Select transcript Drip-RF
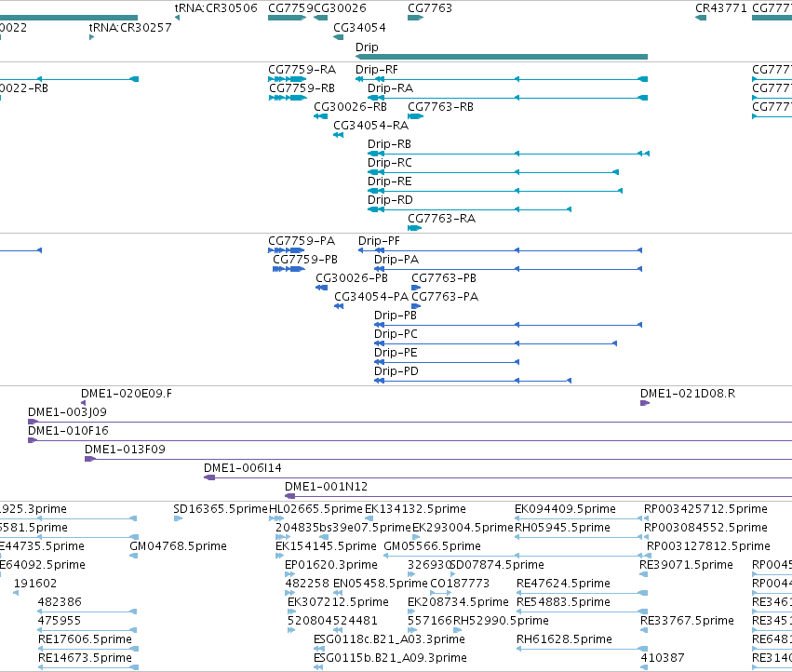 (x=502, y=79)
